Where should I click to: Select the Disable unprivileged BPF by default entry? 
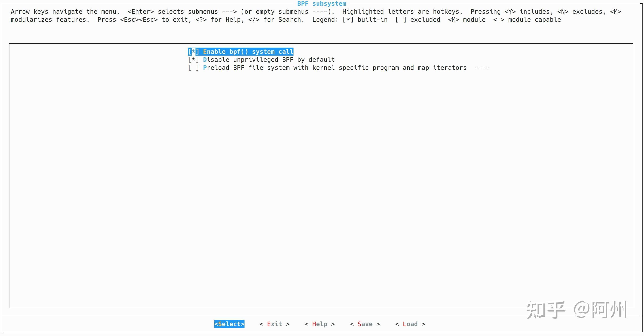(x=269, y=60)
